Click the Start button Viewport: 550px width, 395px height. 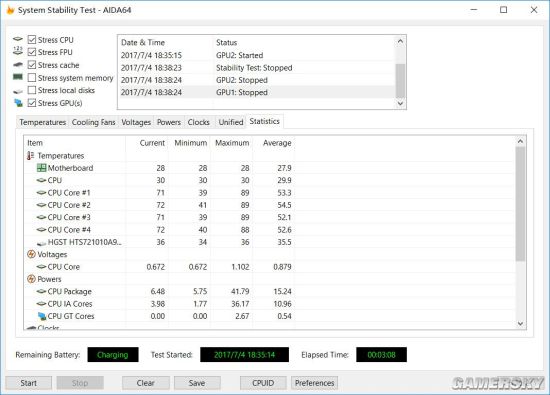[28, 383]
